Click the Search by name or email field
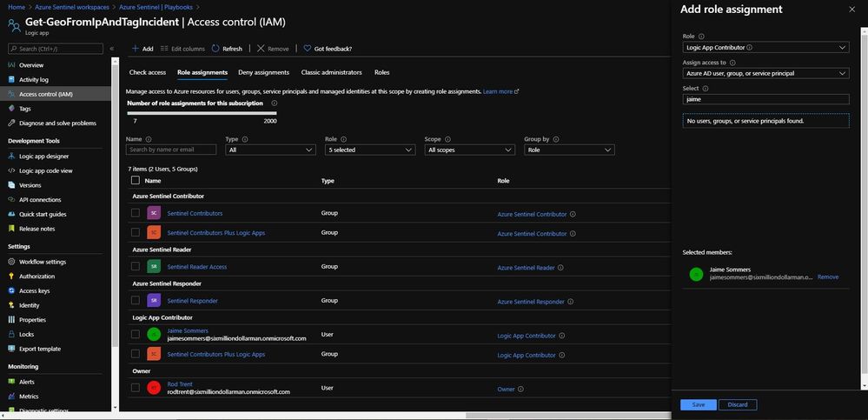The image size is (868, 420). click(x=171, y=150)
